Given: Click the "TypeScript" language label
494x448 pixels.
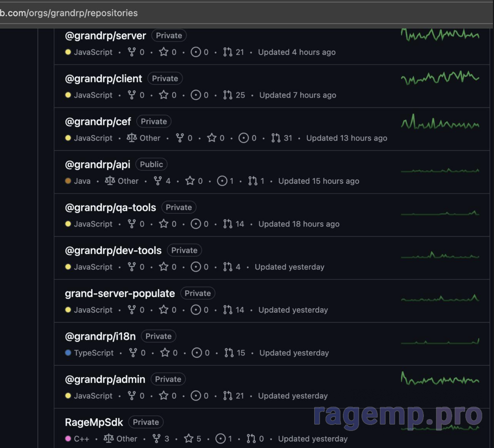Looking at the screenshot, I should [x=94, y=353].
